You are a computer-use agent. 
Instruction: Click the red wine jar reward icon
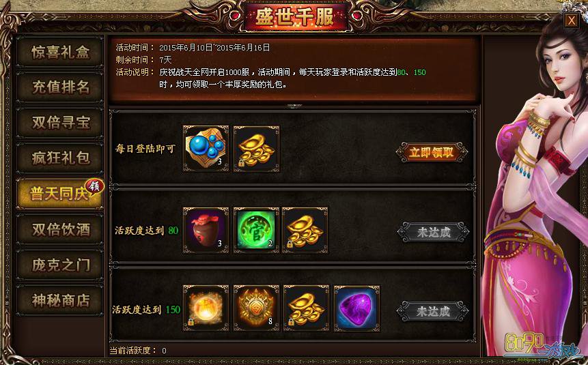[x=206, y=230]
